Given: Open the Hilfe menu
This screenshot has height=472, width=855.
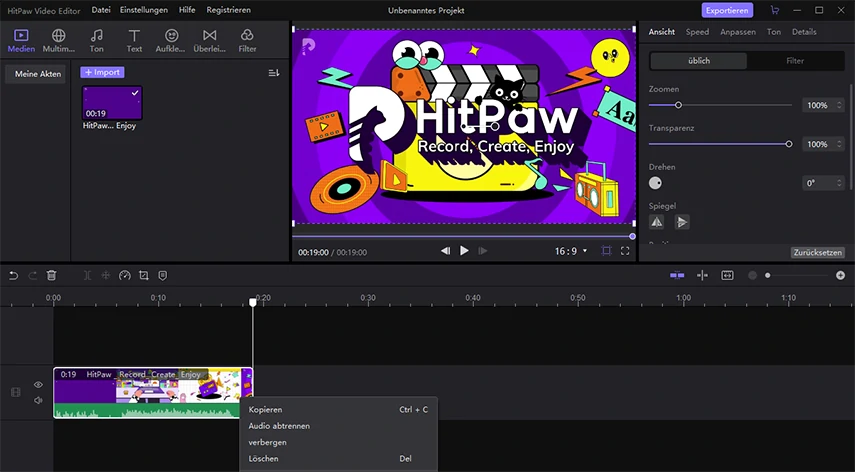Looking at the screenshot, I should [x=187, y=10].
